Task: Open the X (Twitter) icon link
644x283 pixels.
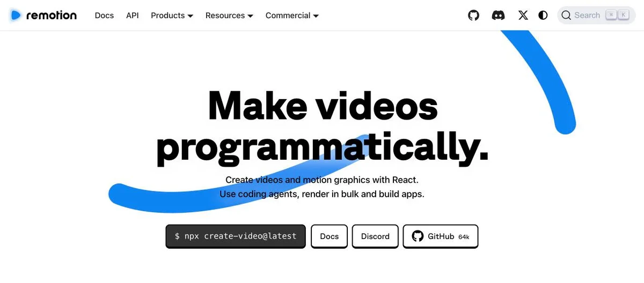Action: 523,15
